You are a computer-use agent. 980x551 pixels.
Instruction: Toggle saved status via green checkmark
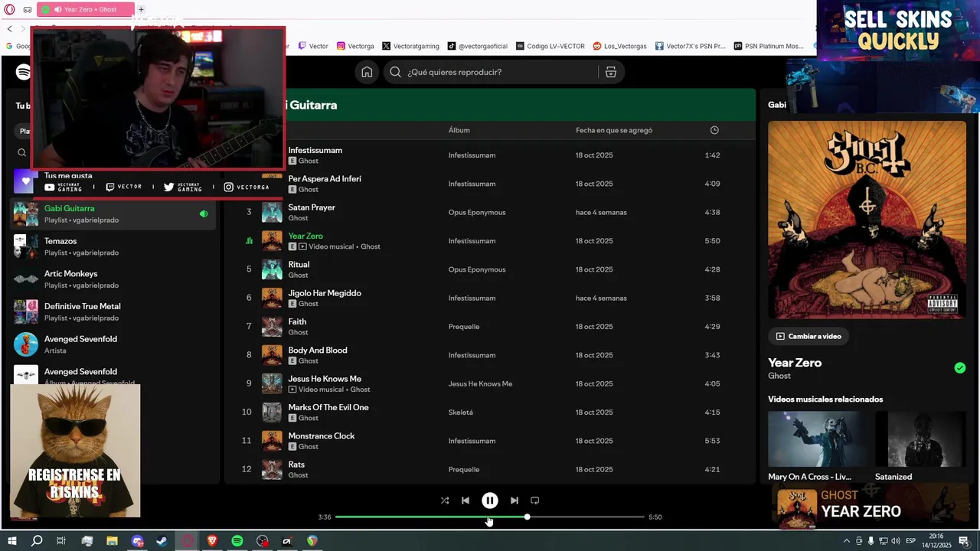[960, 368]
